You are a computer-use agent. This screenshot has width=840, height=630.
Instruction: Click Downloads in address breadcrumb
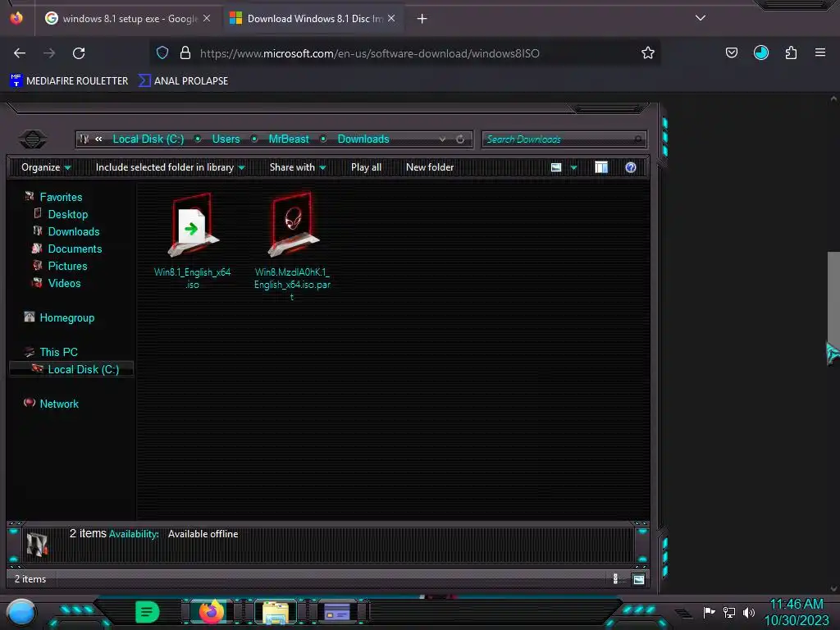(363, 139)
